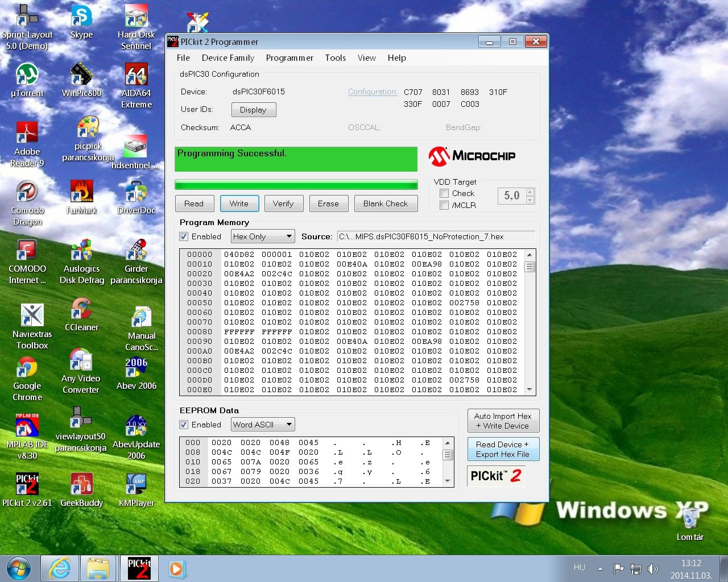Display the User IDs
The width and height of the screenshot is (728, 582).
tap(254, 110)
